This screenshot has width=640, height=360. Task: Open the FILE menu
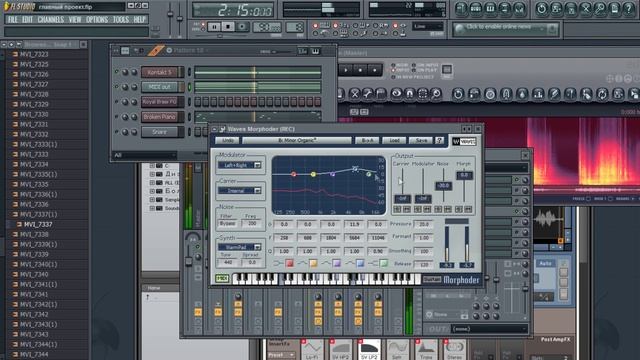[x=13, y=20]
